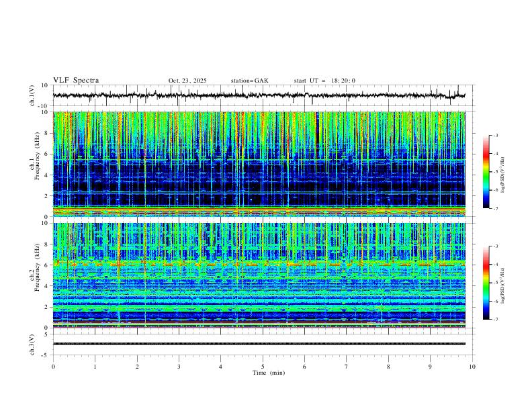The height and width of the screenshot is (411, 532).
Task: Click the "ch.1(V)" waveform axis label
Action: (32, 95)
